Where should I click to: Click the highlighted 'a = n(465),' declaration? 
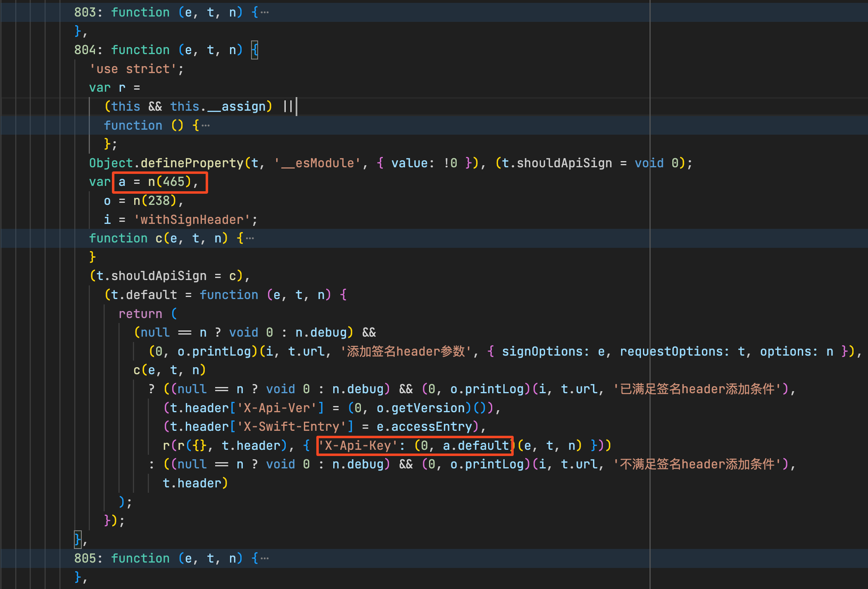[159, 182]
